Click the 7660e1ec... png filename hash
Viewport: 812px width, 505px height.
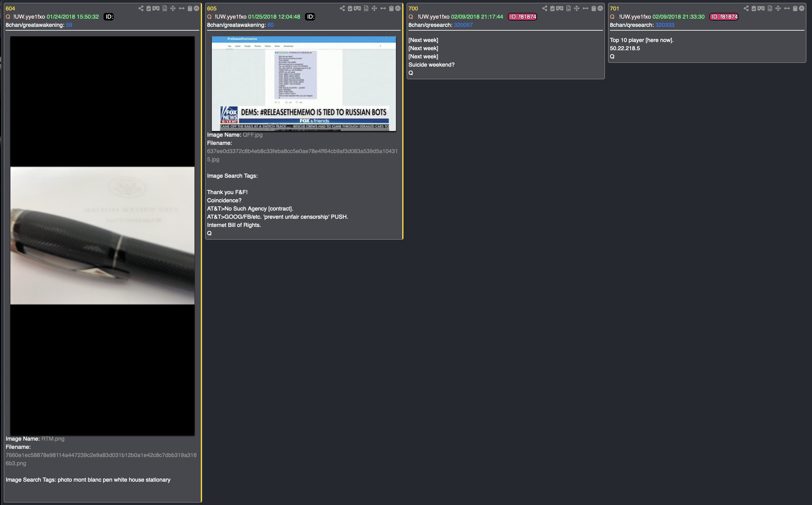tap(101, 459)
